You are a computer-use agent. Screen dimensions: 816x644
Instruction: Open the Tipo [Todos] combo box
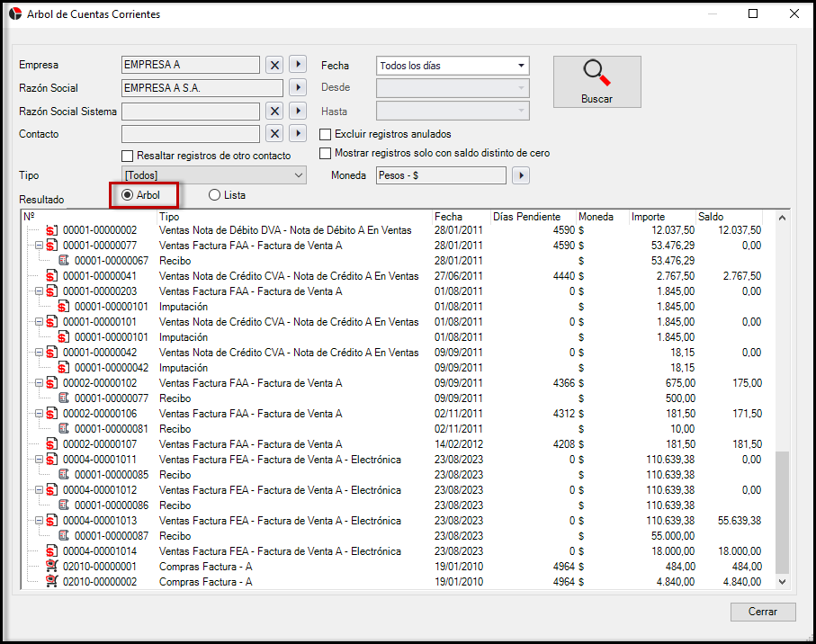(x=214, y=175)
